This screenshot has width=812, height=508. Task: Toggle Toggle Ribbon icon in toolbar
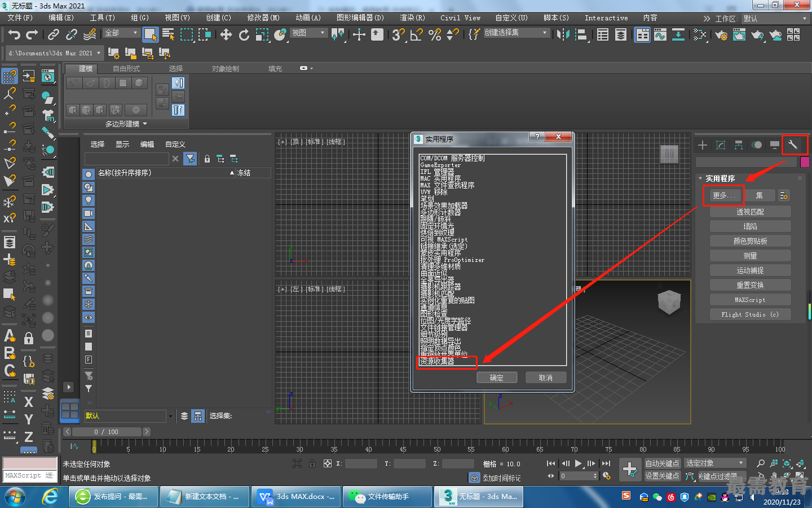click(x=642, y=35)
